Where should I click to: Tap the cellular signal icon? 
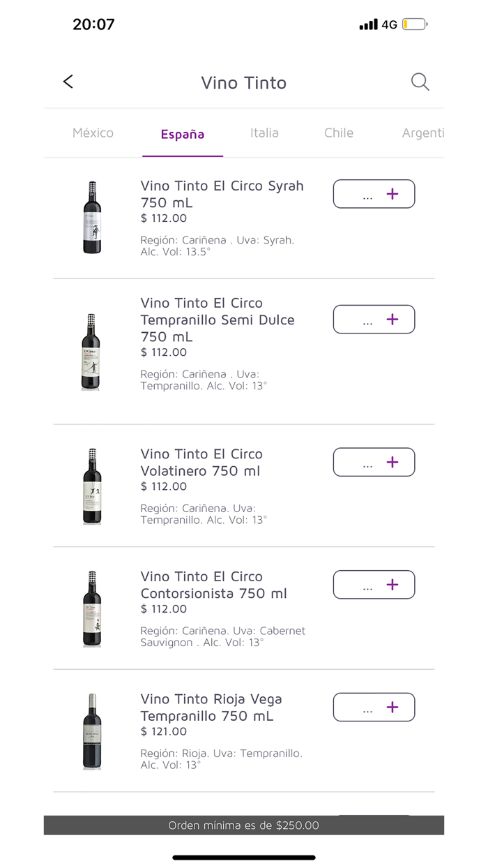(368, 23)
